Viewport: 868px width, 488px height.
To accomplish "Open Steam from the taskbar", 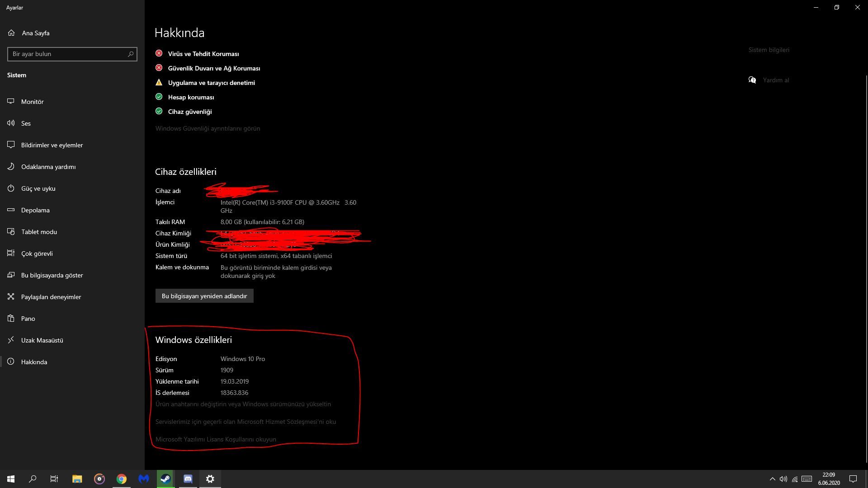I will point(165,479).
